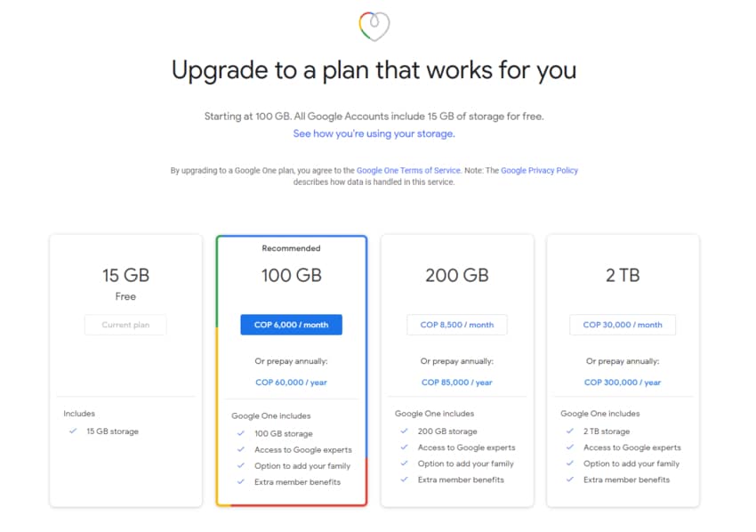Image resolution: width=756 pixels, height=532 pixels.
Task: Click the COP 60,000 / year prepay link
Action: click(291, 381)
